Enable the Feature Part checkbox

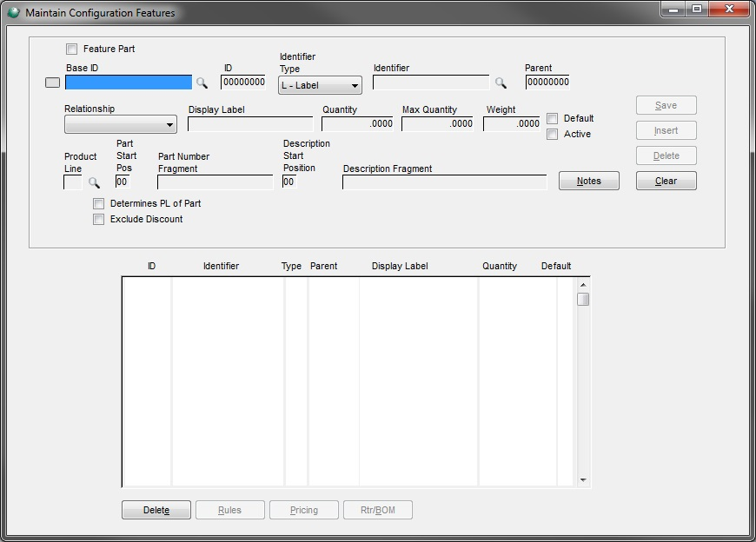tap(72, 49)
